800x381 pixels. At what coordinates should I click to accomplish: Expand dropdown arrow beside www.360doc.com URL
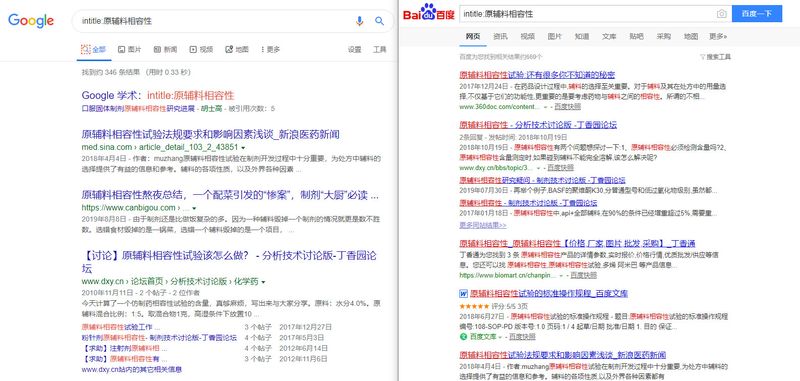point(545,107)
